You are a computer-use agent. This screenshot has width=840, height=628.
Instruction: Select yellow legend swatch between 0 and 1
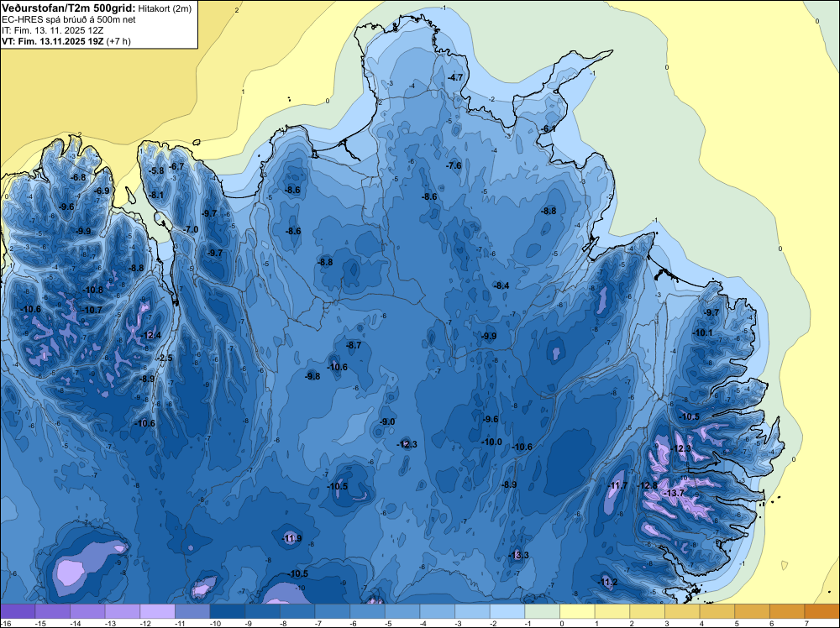coord(577,611)
